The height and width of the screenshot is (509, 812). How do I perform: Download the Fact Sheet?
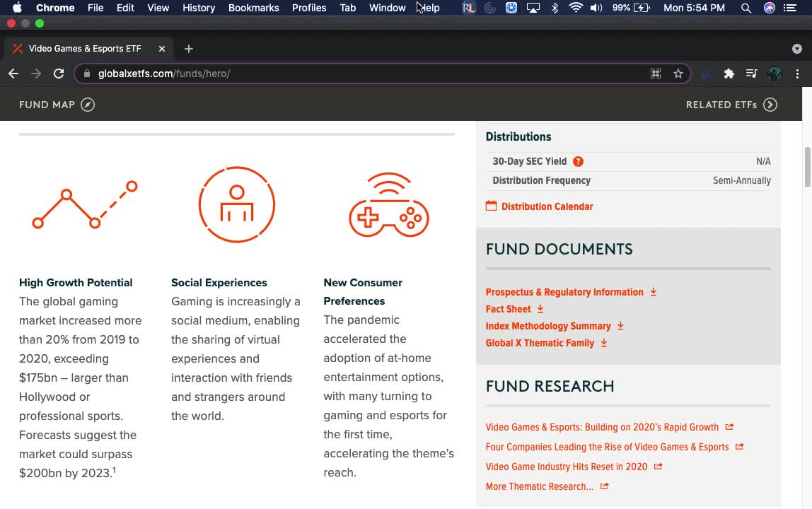[x=514, y=309]
